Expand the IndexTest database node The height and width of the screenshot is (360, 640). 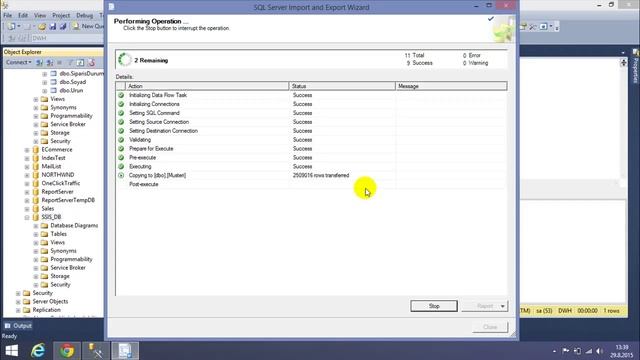tap(27, 158)
